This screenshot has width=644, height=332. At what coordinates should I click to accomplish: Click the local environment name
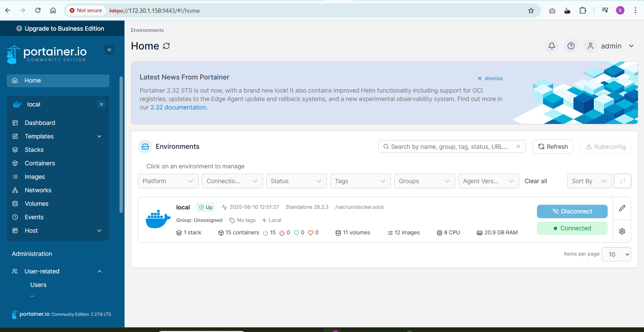click(183, 207)
